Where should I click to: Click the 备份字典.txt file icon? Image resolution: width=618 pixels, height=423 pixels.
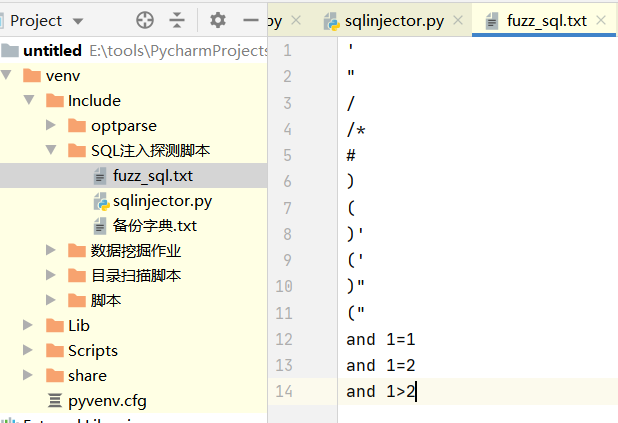click(100, 226)
